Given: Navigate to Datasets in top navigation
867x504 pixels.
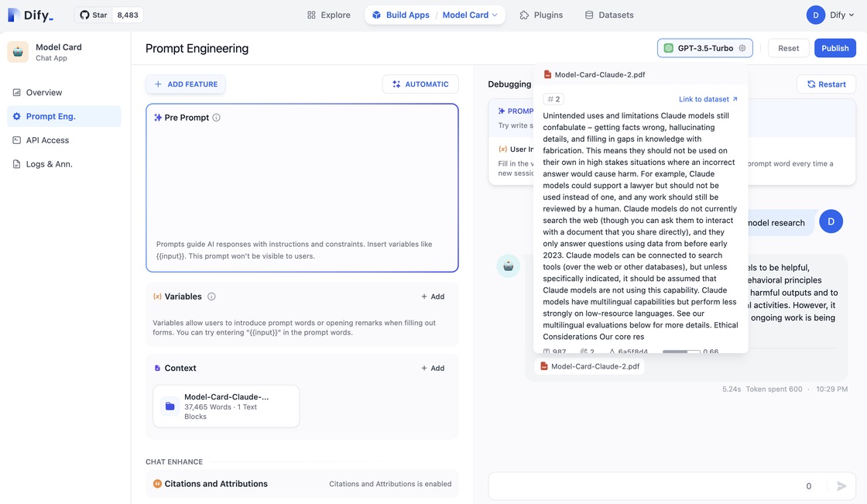Looking at the screenshot, I should point(608,15).
